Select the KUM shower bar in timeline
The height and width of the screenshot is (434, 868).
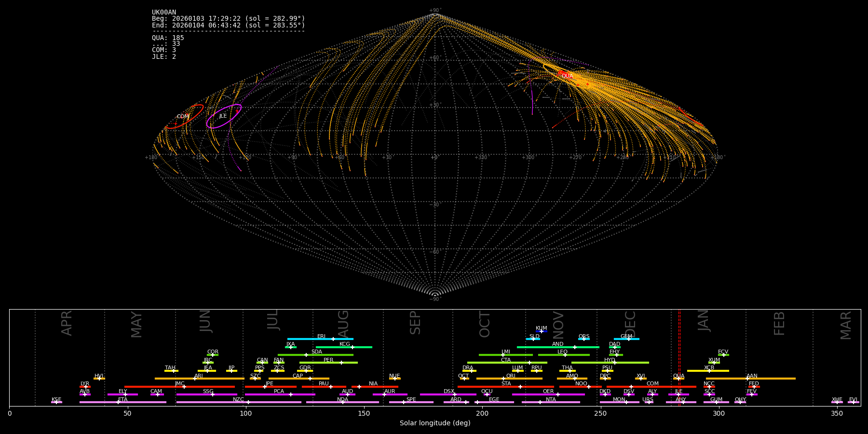(542, 331)
